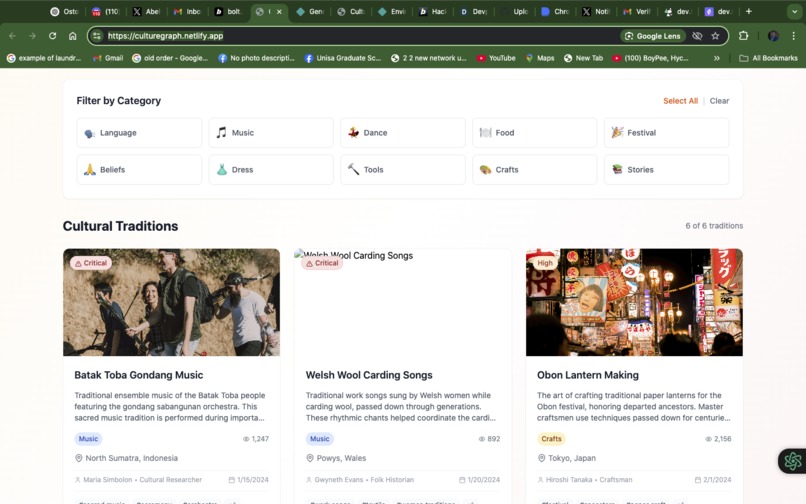This screenshot has width=806, height=504.
Task: Close the active CultureGraph tab
Action: point(279,11)
